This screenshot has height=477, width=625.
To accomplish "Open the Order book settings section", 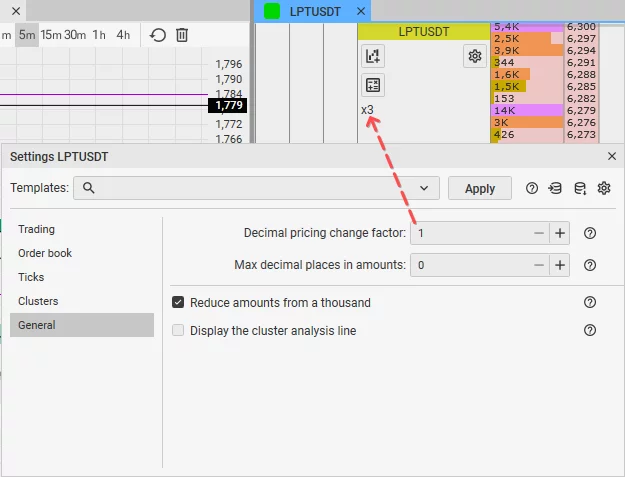I will (45, 253).
